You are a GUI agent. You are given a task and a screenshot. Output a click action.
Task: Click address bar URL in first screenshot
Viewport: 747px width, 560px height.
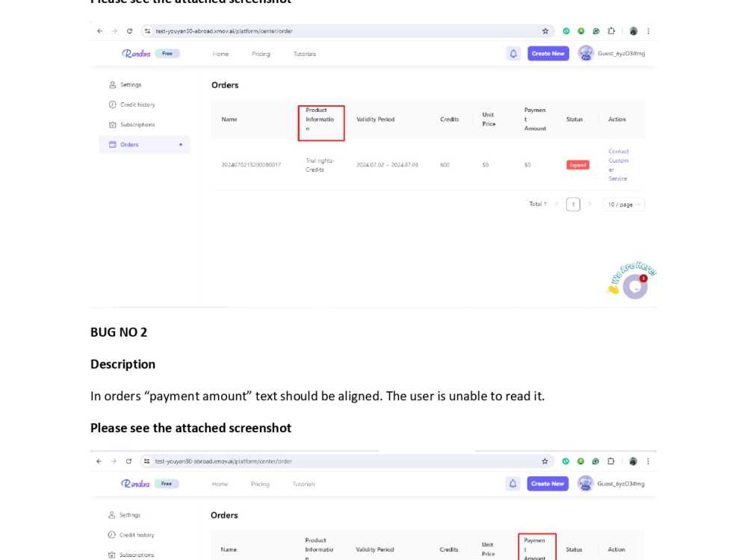coord(224,31)
